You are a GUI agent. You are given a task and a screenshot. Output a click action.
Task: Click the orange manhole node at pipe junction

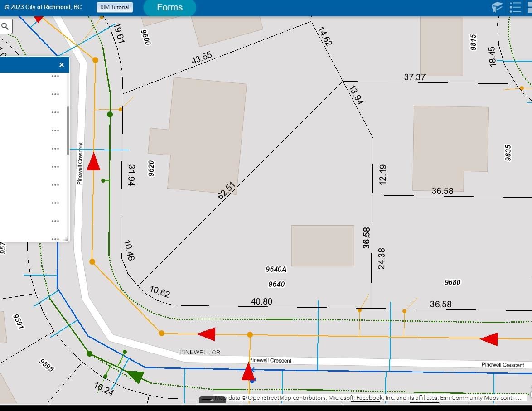250,335
